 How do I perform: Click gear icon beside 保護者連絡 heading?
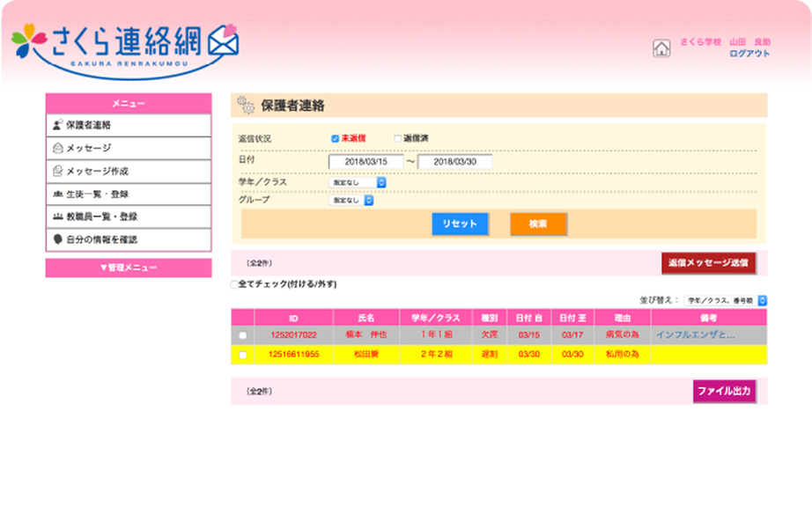pos(246,105)
